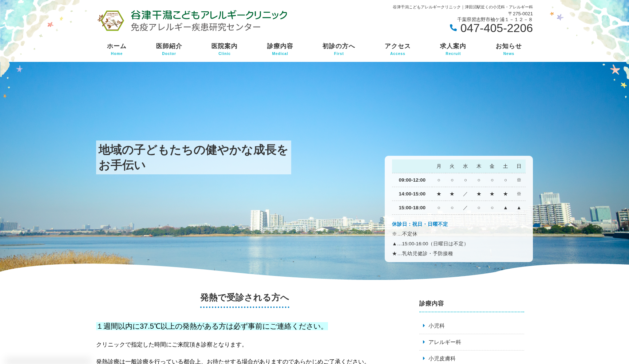This screenshot has height=364, width=629.
Task: Go to アクセス (Access) page
Action: (x=397, y=49)
